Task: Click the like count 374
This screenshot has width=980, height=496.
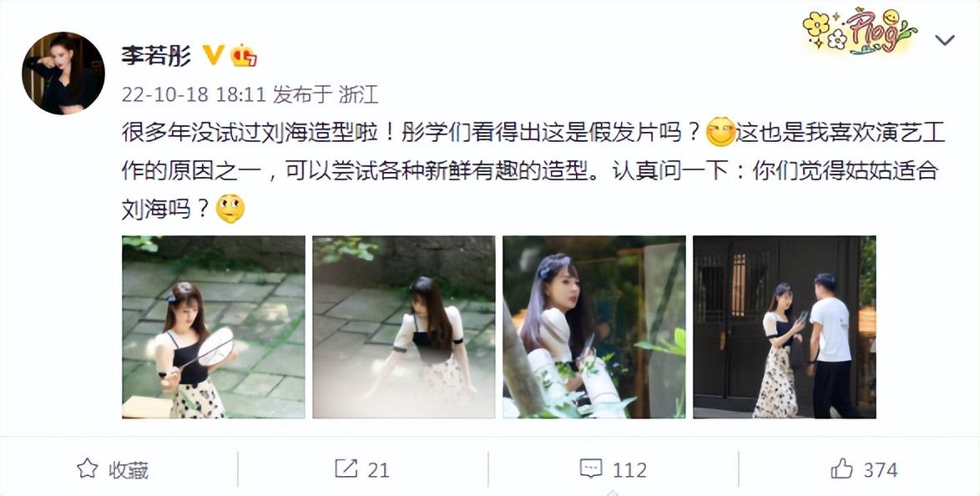Action: tap(881, 470)
